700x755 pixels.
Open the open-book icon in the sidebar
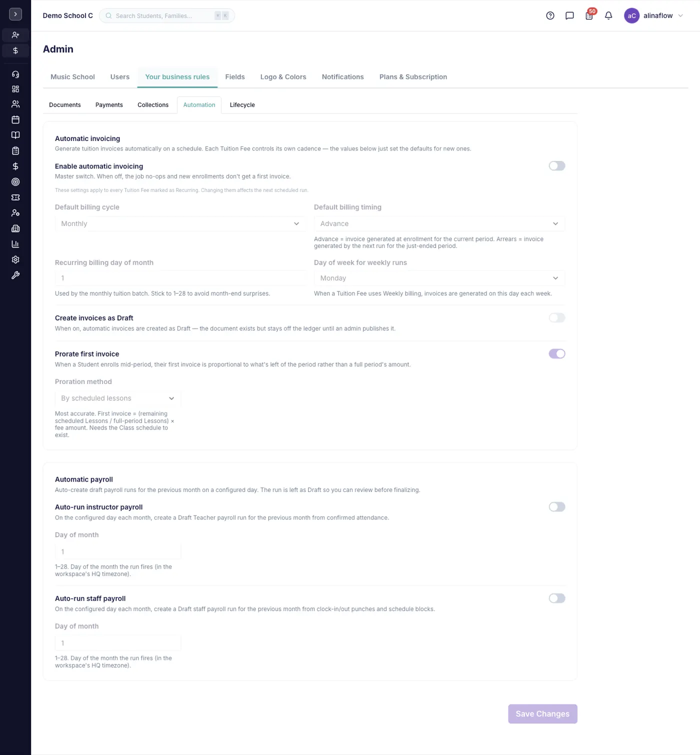15,135
